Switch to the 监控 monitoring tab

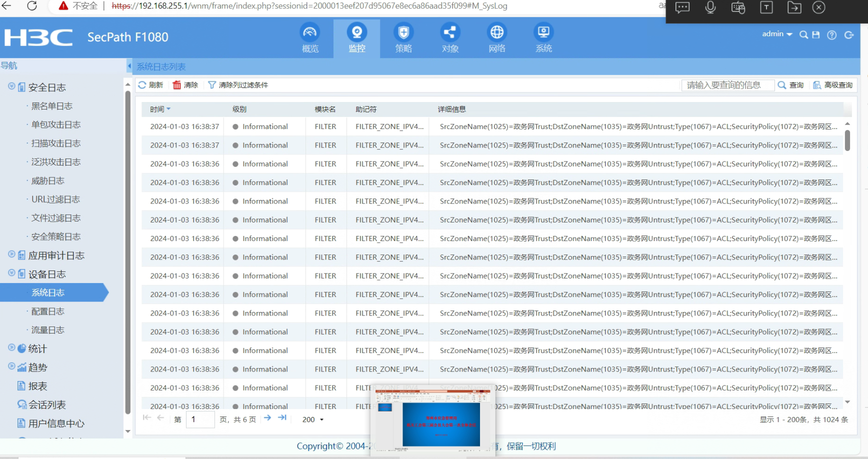(356, 38)
